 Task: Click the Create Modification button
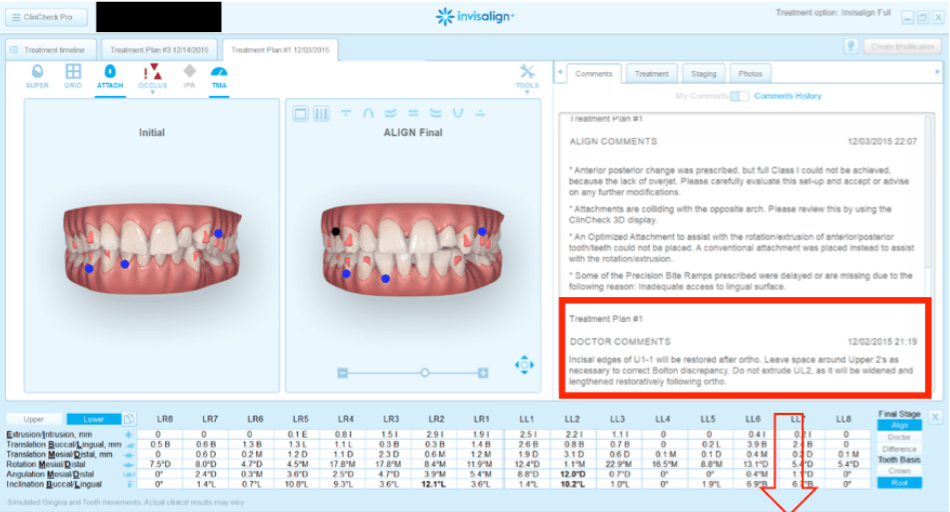coord(902,47)
